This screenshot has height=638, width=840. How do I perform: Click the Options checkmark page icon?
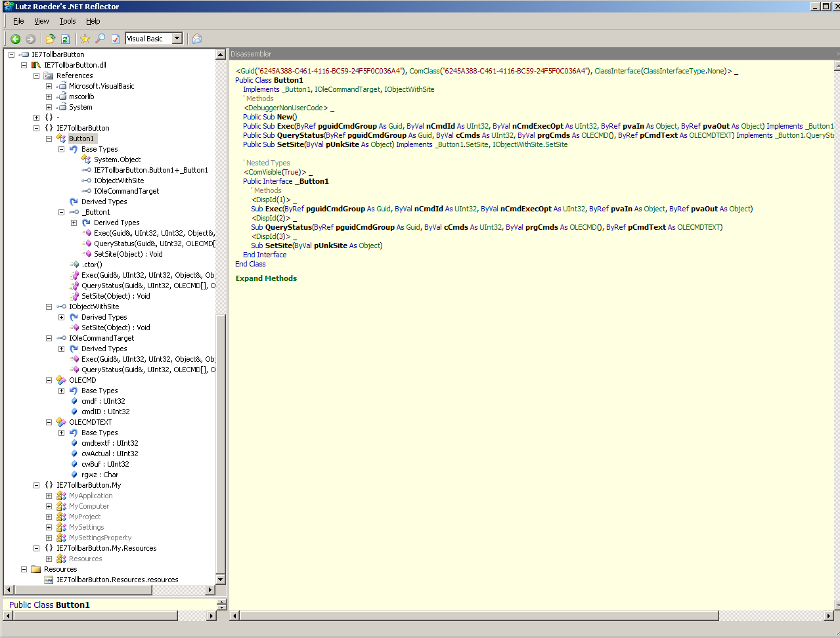[x=115, y=39]
